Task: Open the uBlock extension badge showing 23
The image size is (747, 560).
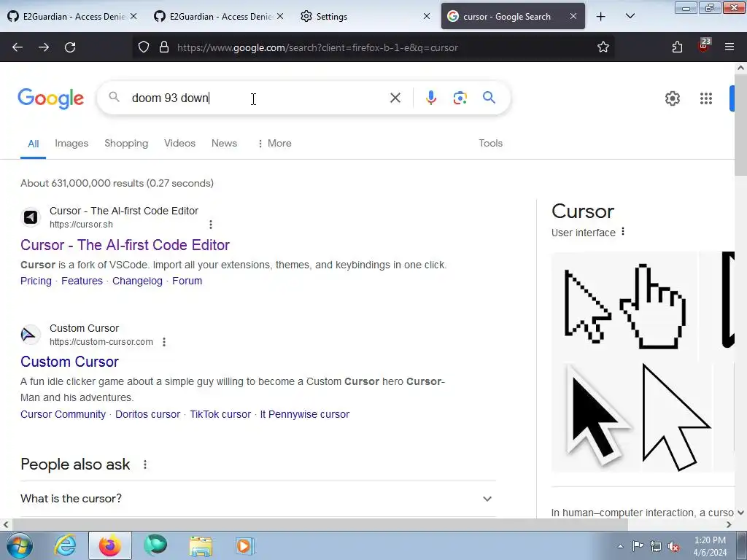Action: [704, 45]
